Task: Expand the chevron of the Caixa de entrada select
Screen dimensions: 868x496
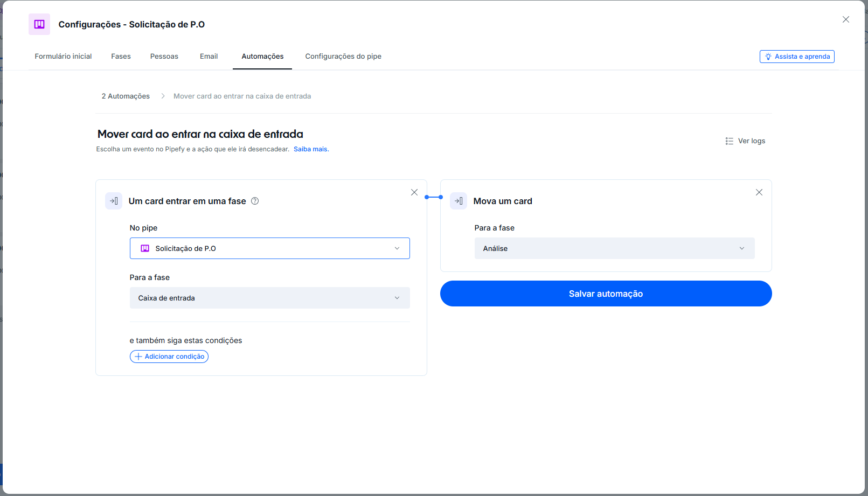Action: coord(397,298)
